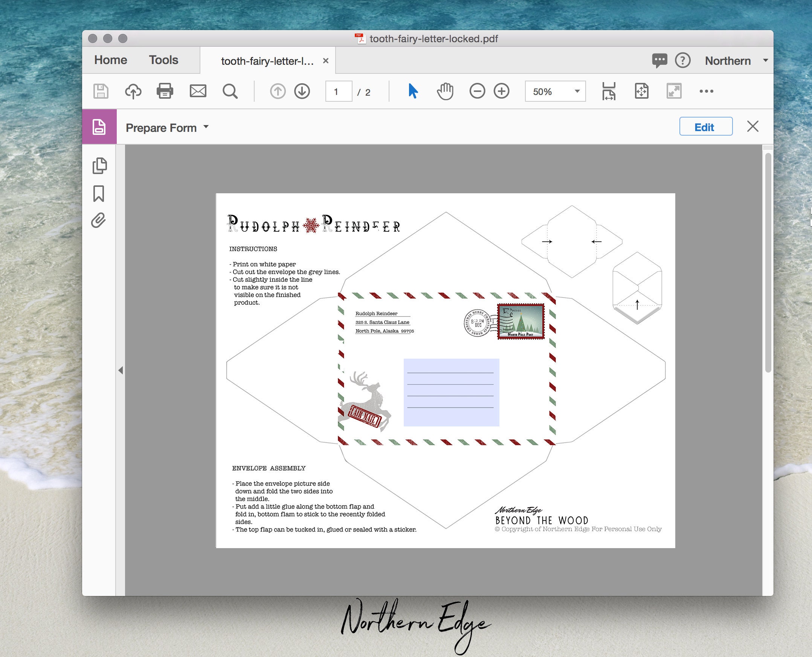This screenshot has height=657, width=812.
Task: Open the 50% zoom level dropdown
Action: point(555,91)
